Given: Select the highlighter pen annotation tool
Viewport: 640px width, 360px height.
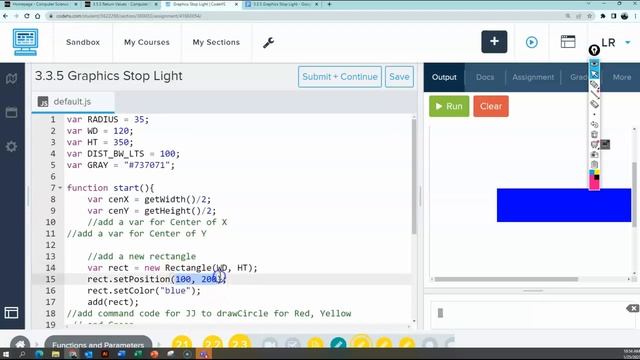Looking at the screenshot, I should pos(594,84).
